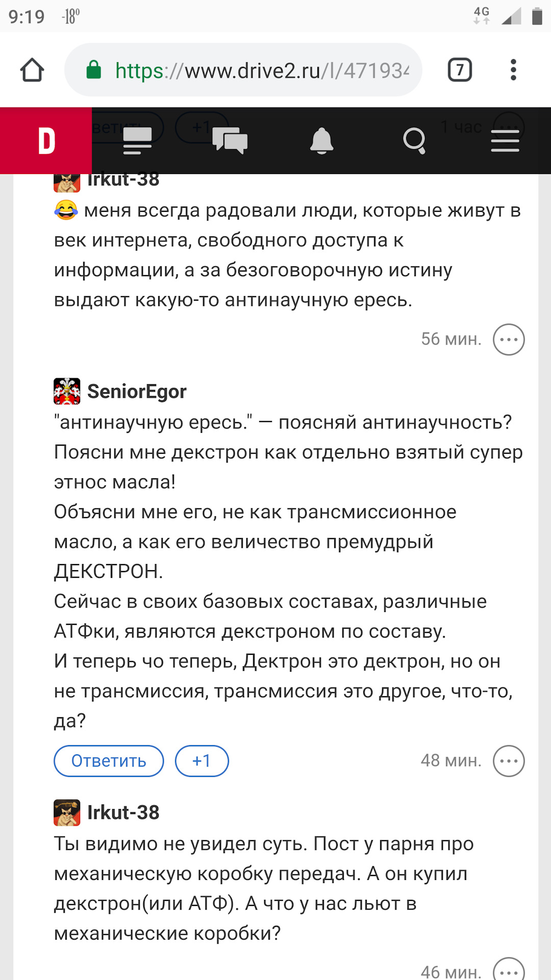
Task: Open the news feed icon in header
Action: (x=137, y=141)
